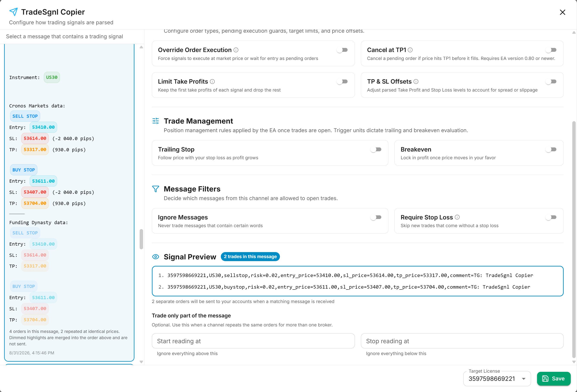Click the orange 53704.00 TP value under Cronos
The height and width of the screenshot is (392, 577).
click(35, 203)
